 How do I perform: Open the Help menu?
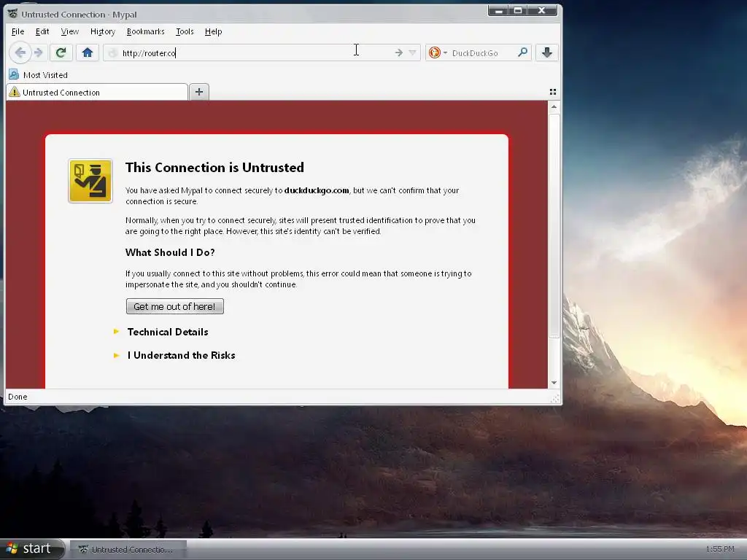(213, 31)
